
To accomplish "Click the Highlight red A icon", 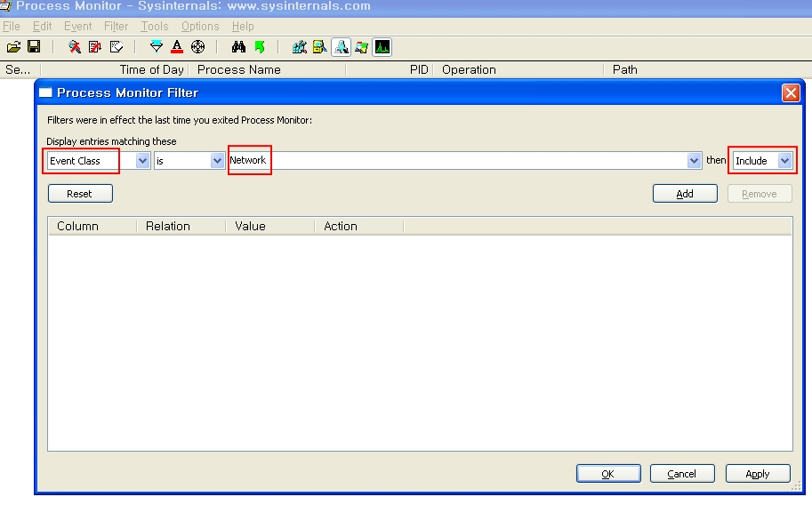I will (x=177, y=47).
